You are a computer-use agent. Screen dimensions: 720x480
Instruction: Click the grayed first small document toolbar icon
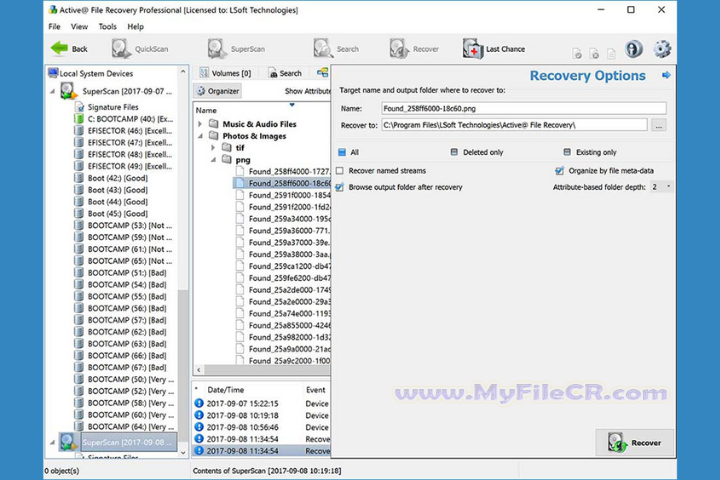(x=577, y=54)
